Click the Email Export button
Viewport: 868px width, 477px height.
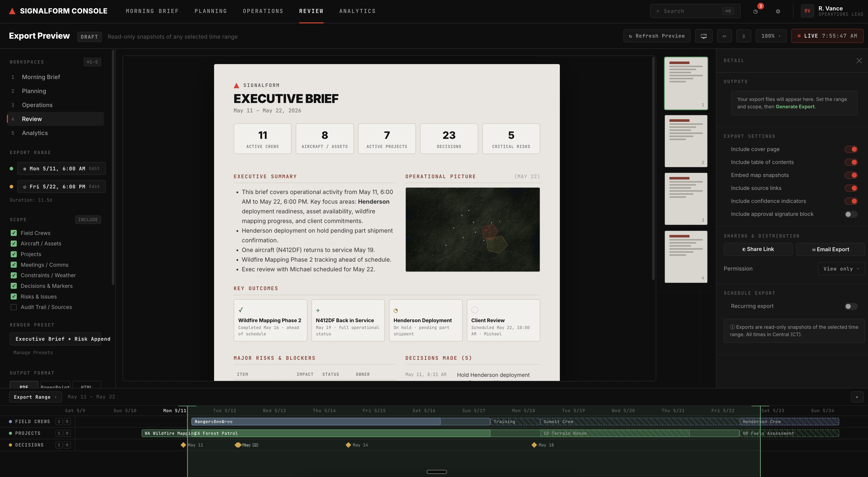(830, 249)
